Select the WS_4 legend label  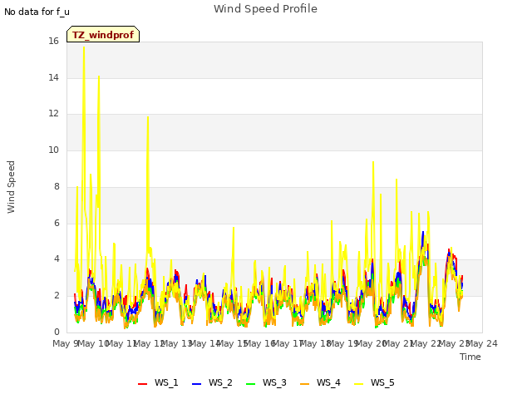[x=328, y=382]
